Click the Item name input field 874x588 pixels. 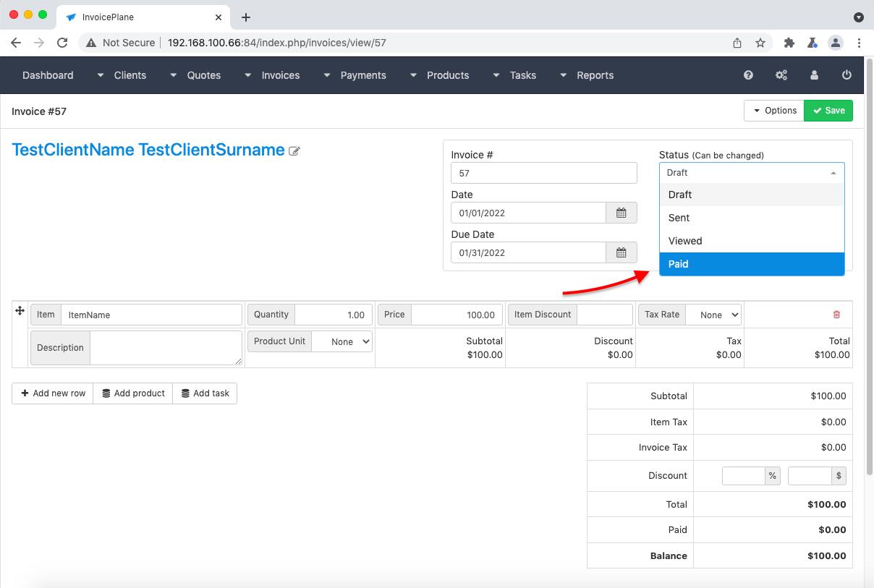(151, 315)
